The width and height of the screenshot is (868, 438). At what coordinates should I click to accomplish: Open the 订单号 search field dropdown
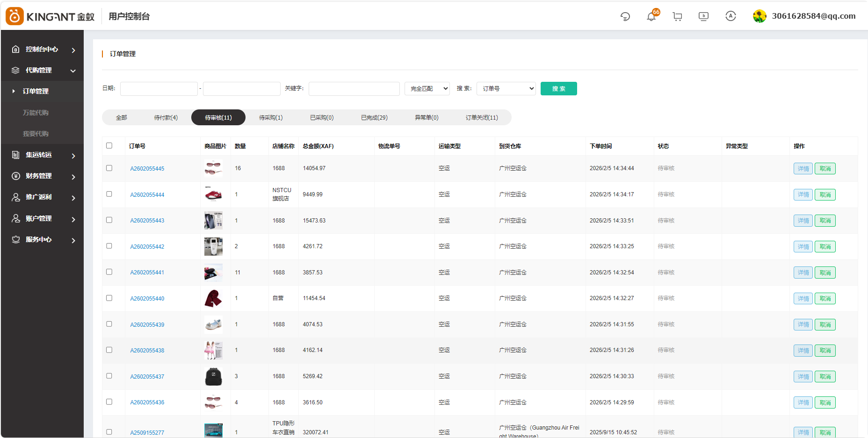[506, 89]
